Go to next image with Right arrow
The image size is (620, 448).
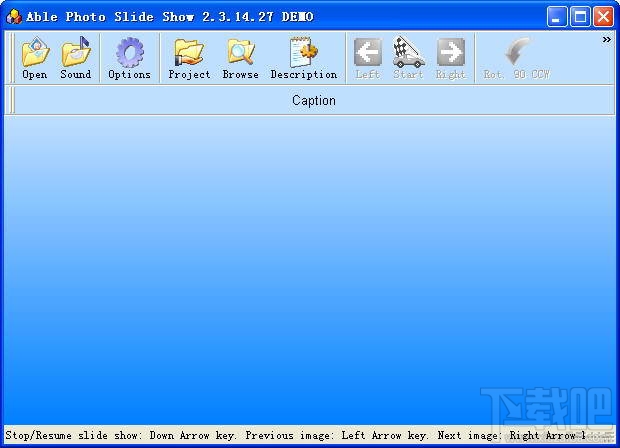(450, 58)
